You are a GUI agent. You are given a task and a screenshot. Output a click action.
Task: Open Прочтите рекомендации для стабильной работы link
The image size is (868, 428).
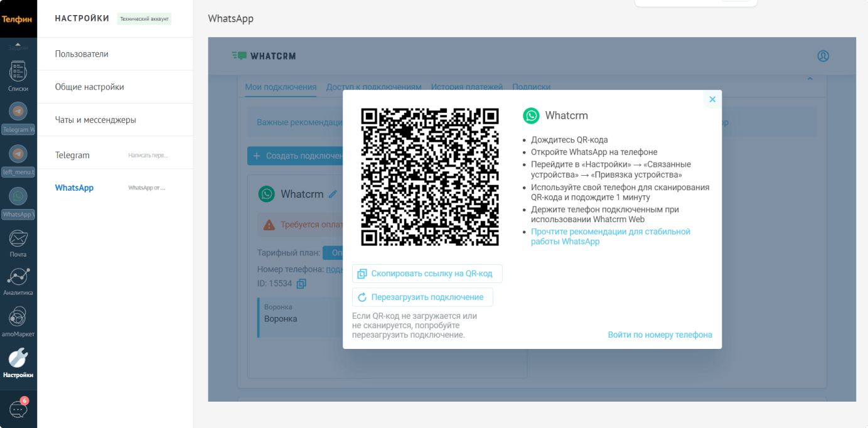coord(611,237)
